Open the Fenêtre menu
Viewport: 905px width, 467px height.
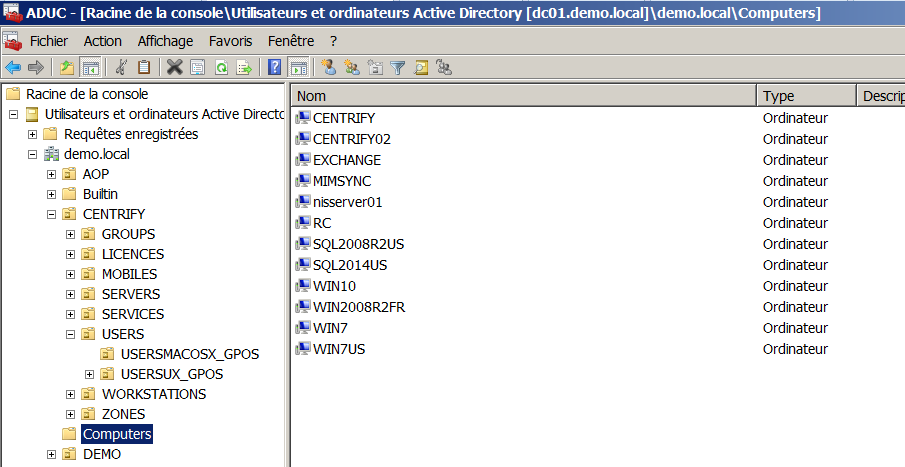click(x=291, y=41)
